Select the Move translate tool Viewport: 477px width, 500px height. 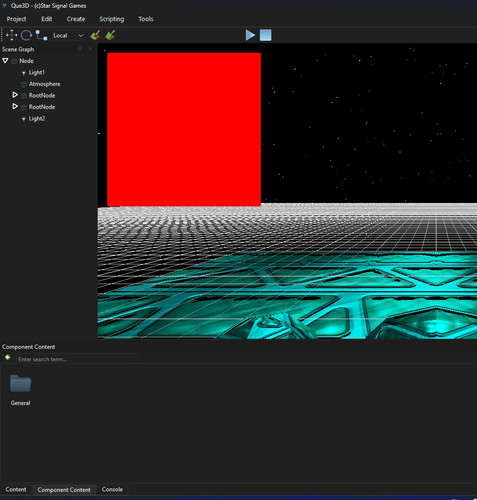pos(11,35)
